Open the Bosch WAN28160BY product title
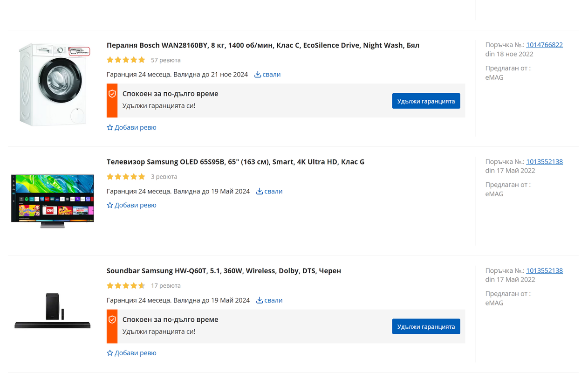Screen dimensions: 588x373 pyautogui.click(x=263, y=45)
